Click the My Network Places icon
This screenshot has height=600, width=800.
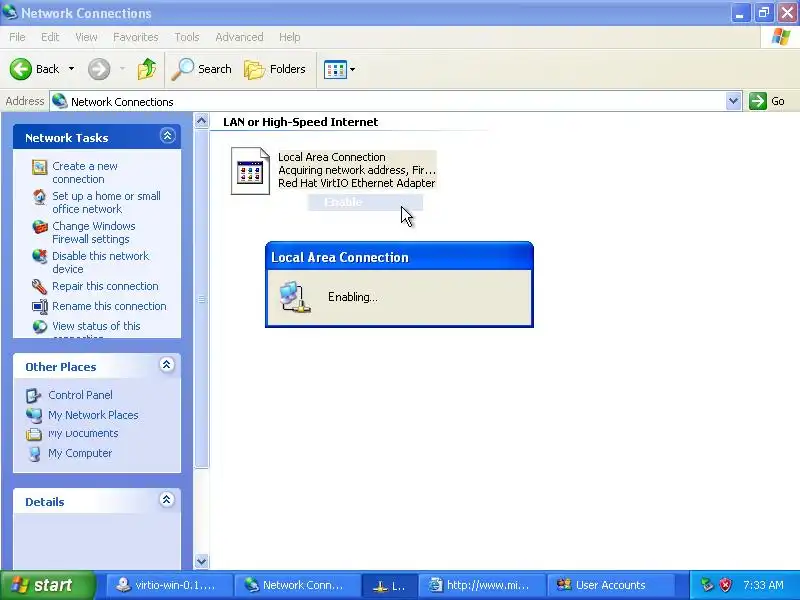pos(34,415)
